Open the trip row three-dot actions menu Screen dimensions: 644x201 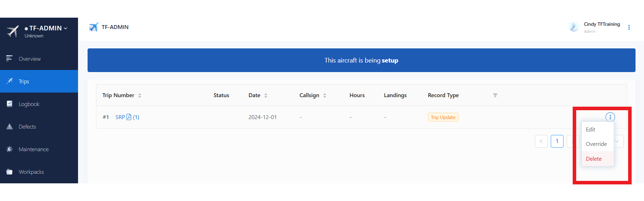(610, 117)
